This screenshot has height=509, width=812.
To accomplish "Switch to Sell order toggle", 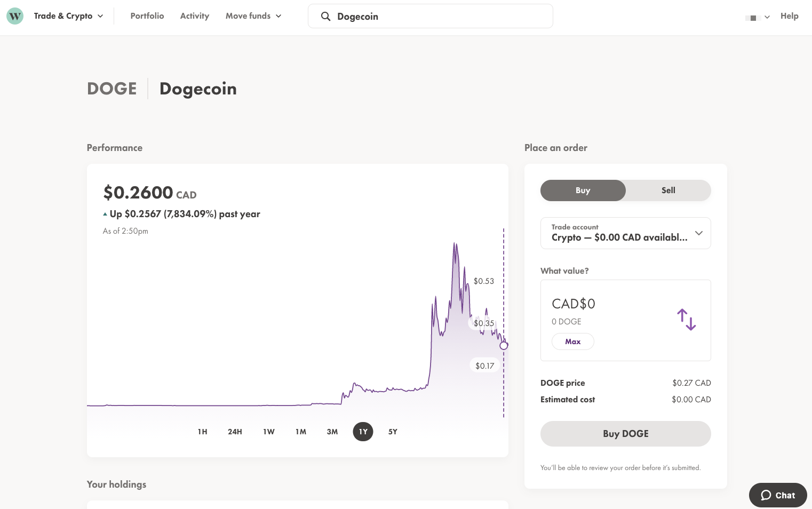I will coord(668,190).
